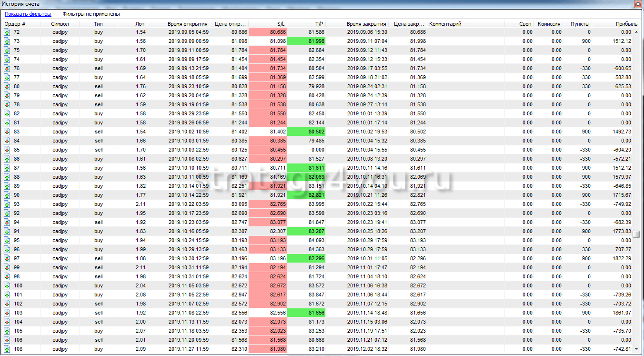644x356 pixels.
Task: Sort by the Ордер # column header
Action: point(15,23)
